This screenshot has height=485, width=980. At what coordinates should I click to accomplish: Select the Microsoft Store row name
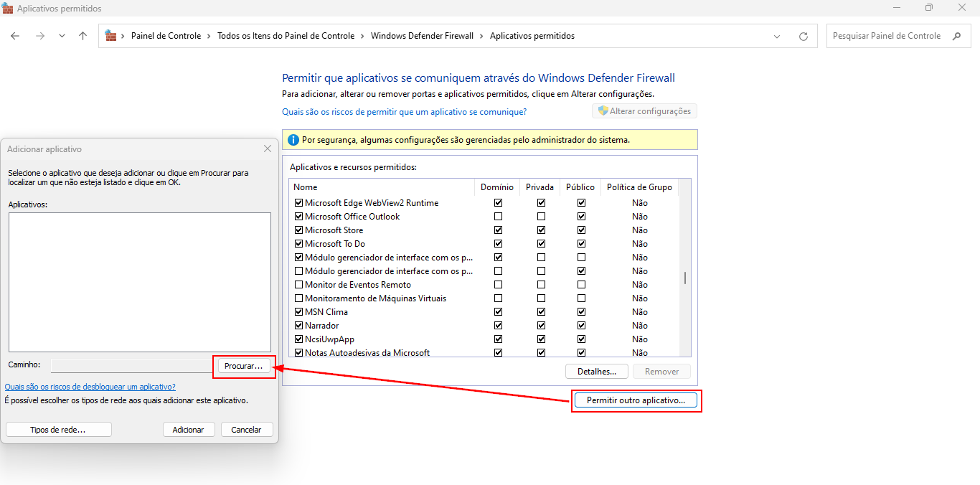pyautogui.click(x=334, y=230)
